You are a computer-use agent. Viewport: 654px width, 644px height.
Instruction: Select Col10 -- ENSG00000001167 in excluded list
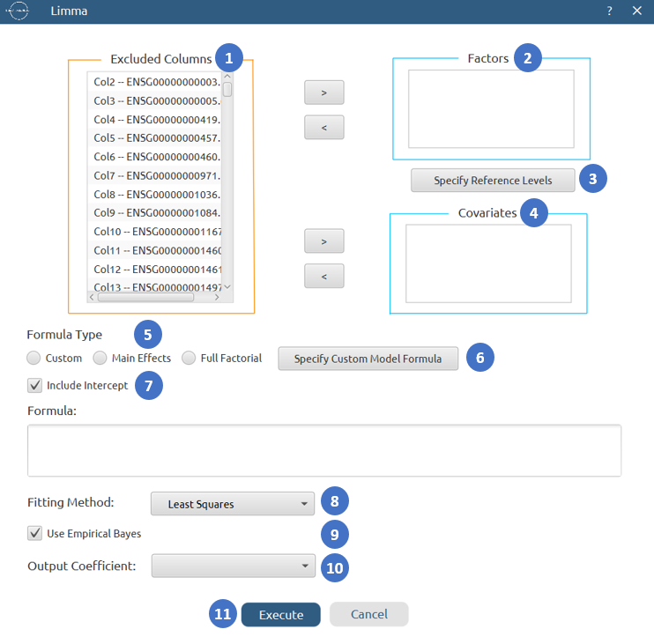tap(155, 232)
